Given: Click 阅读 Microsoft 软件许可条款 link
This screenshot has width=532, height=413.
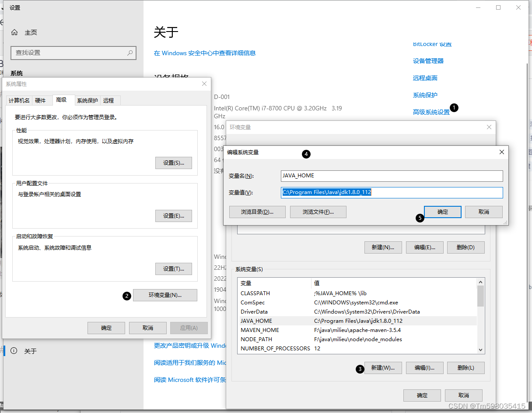Looking at the screenshot, I should point(190,380).
